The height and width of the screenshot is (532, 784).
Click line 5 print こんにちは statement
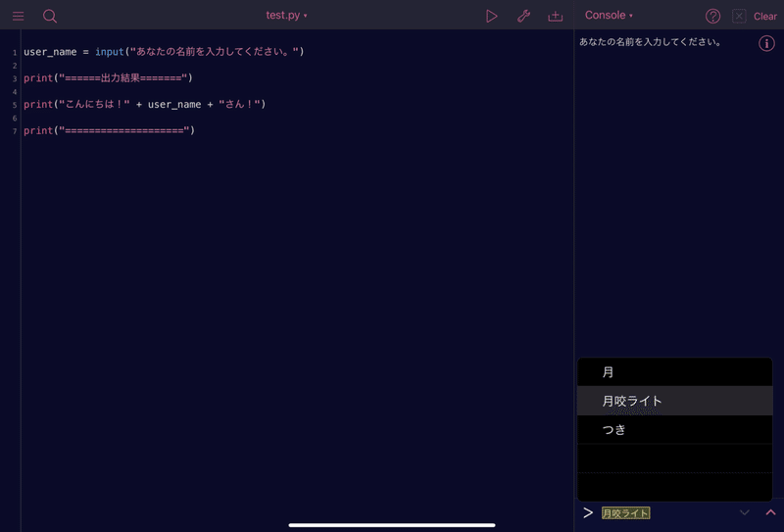[144, 104]
